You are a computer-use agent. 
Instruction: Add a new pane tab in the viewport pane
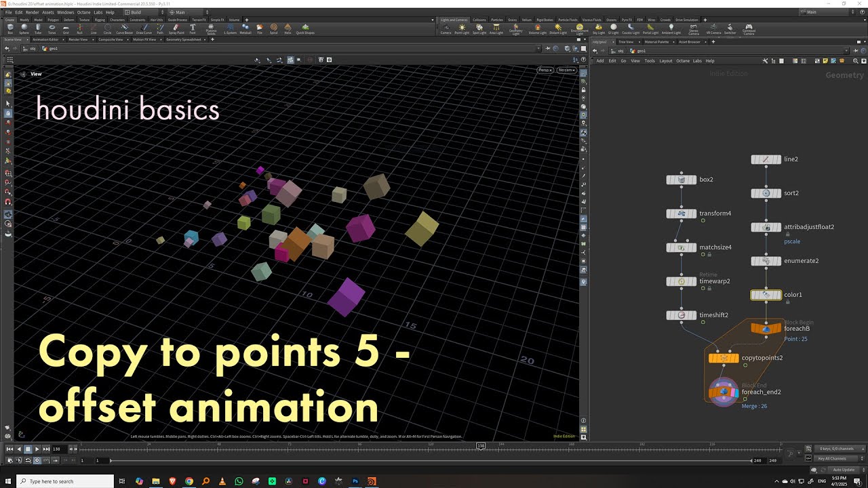pos(212,40)
